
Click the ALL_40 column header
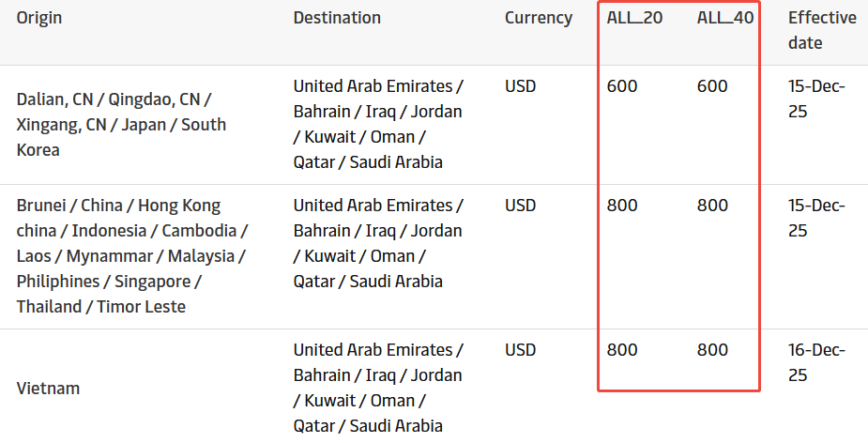click(x=724, y=18)
